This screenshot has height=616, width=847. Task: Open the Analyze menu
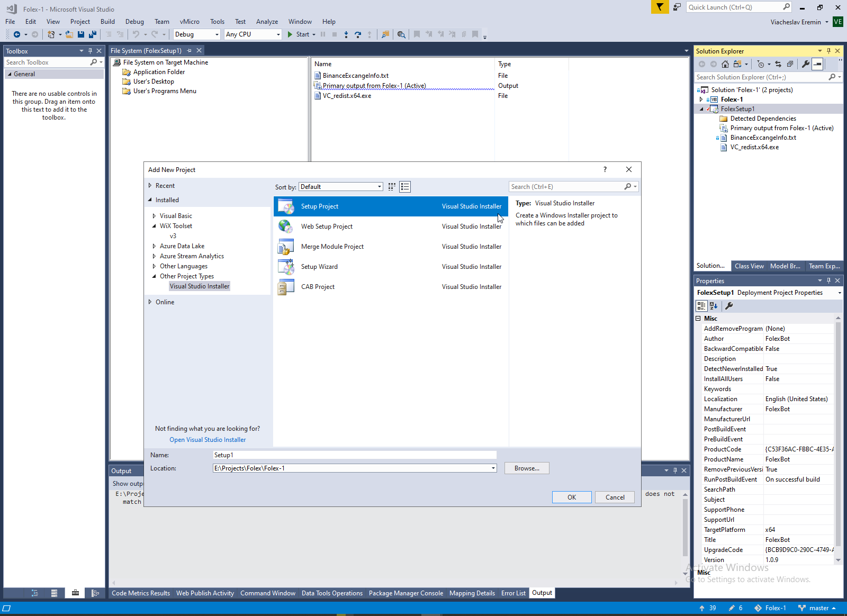[x=267, y=22]
